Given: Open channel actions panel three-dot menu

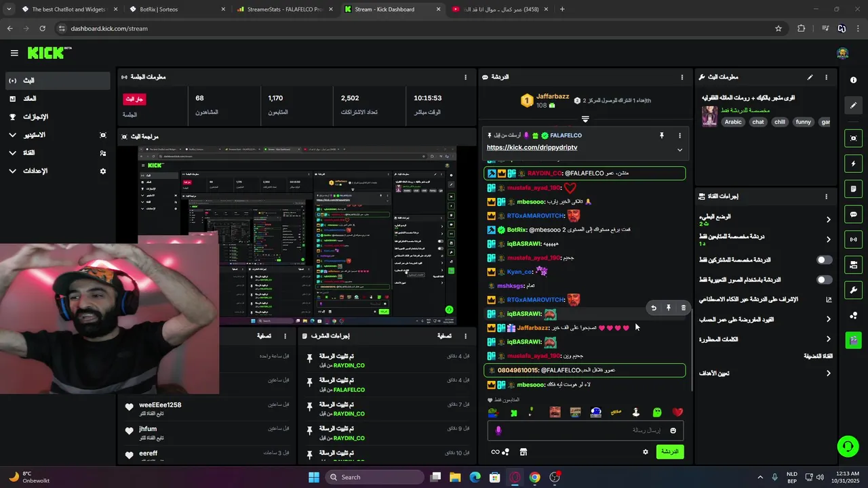Looking at the screenshot, I should 826,197.
